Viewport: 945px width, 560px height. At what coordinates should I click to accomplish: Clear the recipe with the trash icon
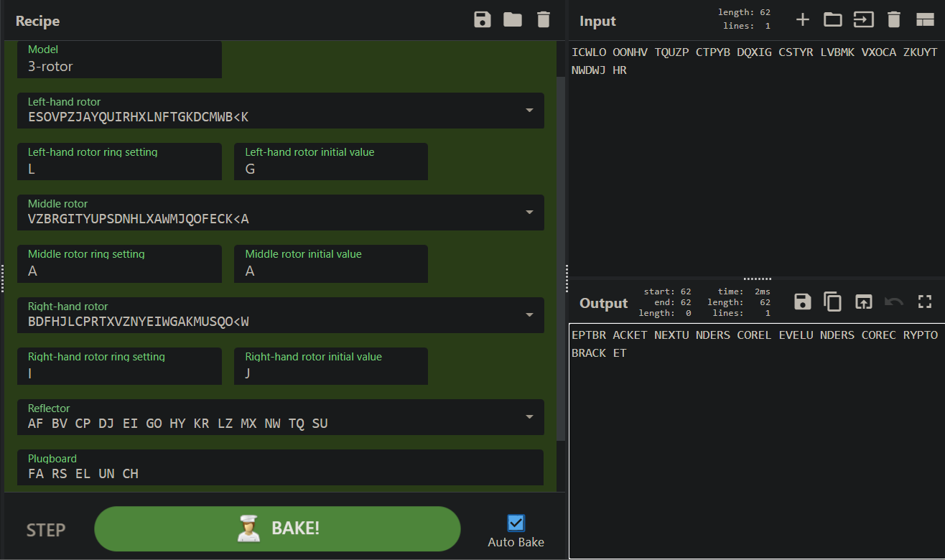544,20
